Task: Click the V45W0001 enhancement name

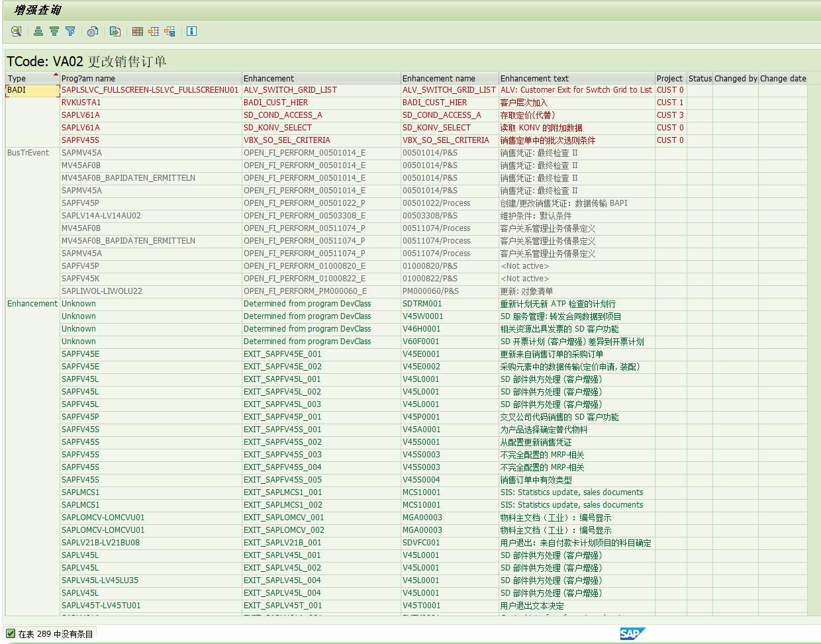Action: point(450,316)
